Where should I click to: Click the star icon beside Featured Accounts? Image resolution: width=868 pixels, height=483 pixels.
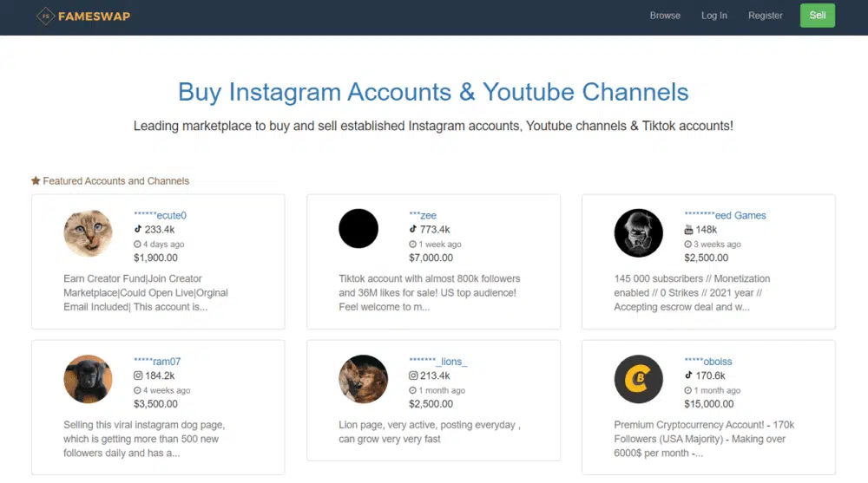point(36,181)
